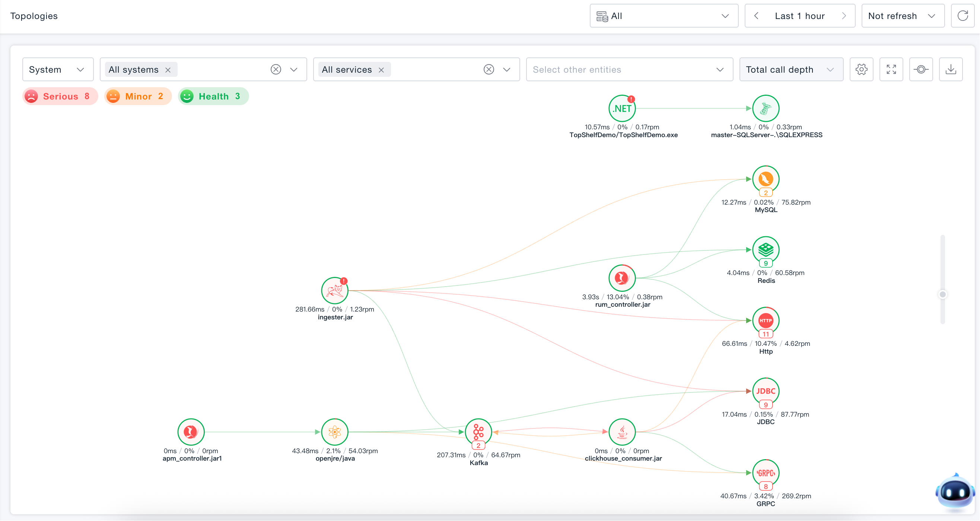
Task: Click the clickhouse_consumer.jar label
Action: (x=623, y=458)
